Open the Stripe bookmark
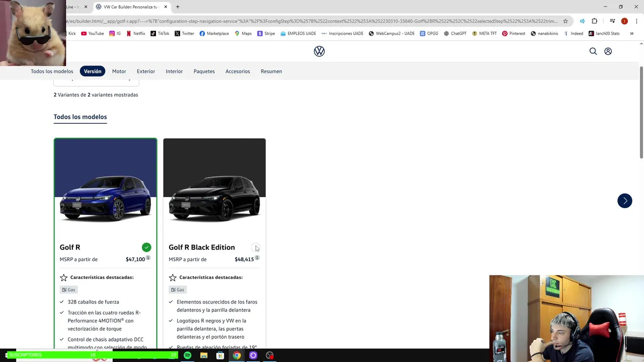Image resolution: width=644 pixels, height=362 pixels. [x=266, y=34]
